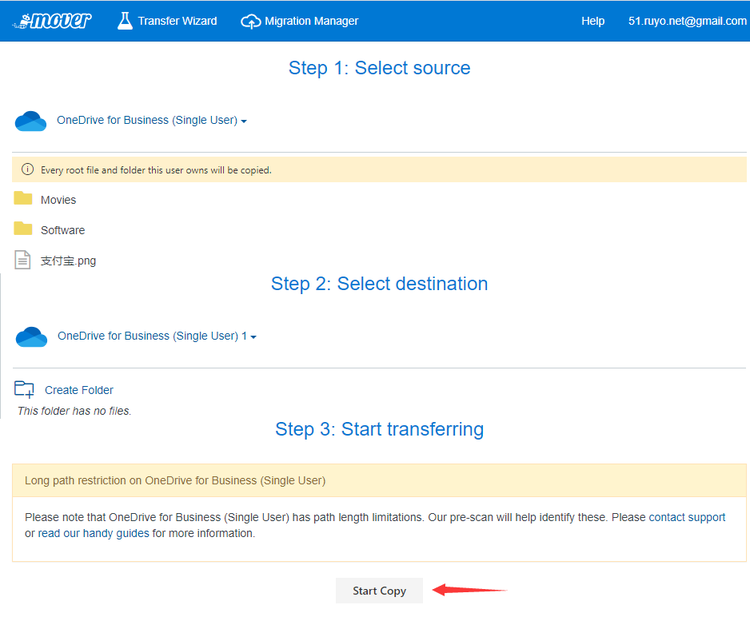Click the Create Folder icon
The width and height of the screenshot is (750, 617).
tap(24, 389)
